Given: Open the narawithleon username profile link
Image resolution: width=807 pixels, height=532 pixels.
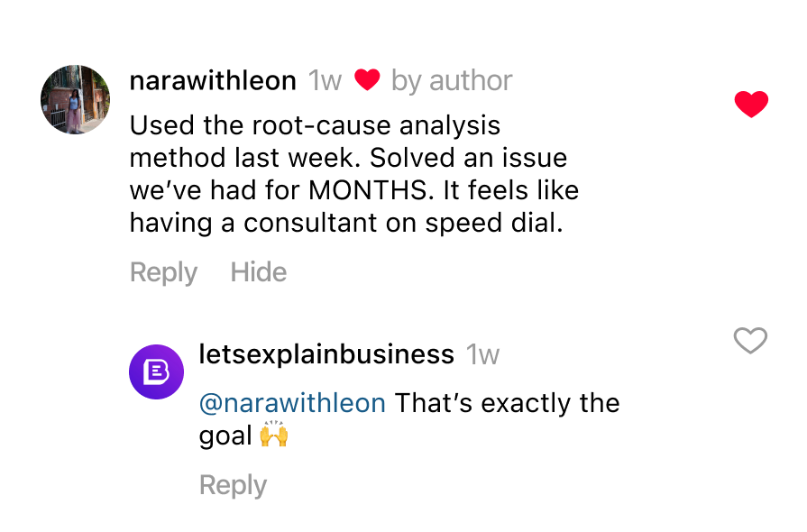Looking at the screenshot, I should (213, 81).
